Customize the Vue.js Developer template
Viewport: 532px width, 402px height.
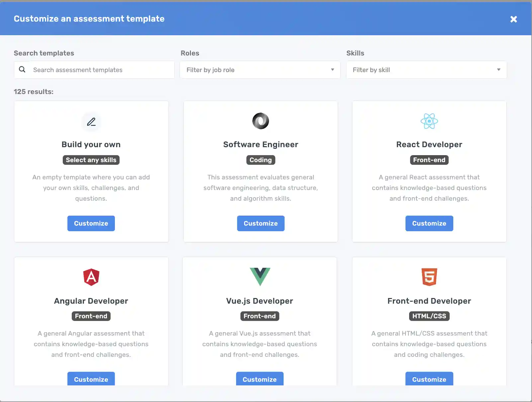click(x=260, y=379)
